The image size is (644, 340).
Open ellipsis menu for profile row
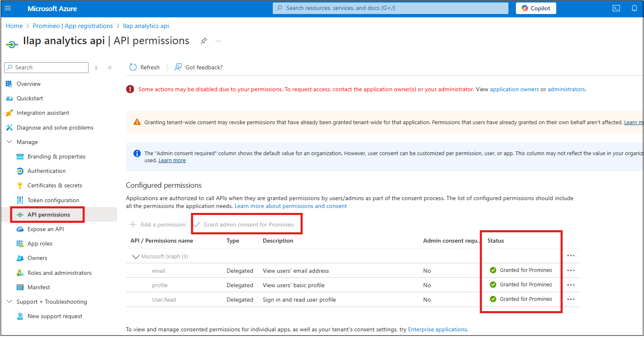(x=571, y=285)
